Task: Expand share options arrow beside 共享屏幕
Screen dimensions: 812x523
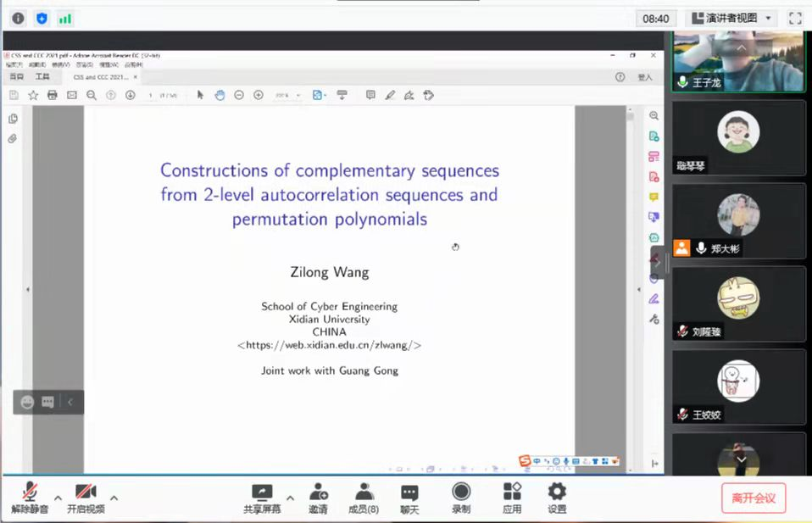Action: point(290,498)
